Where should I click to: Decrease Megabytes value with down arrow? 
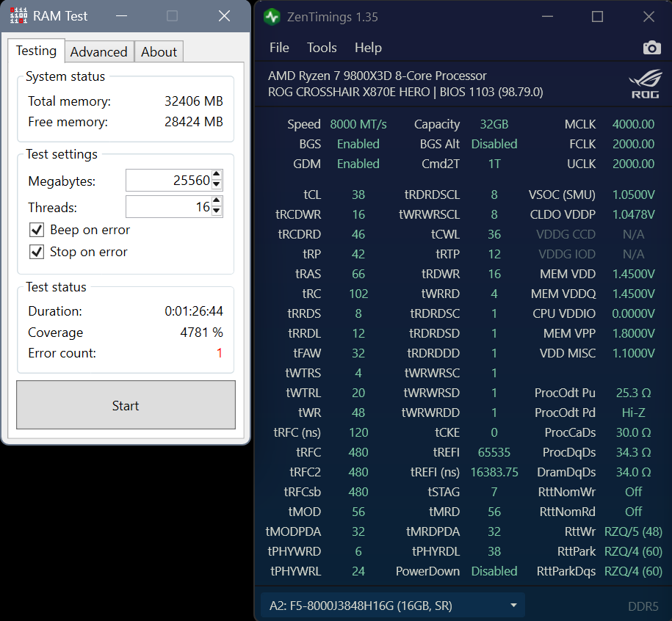coord(217,184)
